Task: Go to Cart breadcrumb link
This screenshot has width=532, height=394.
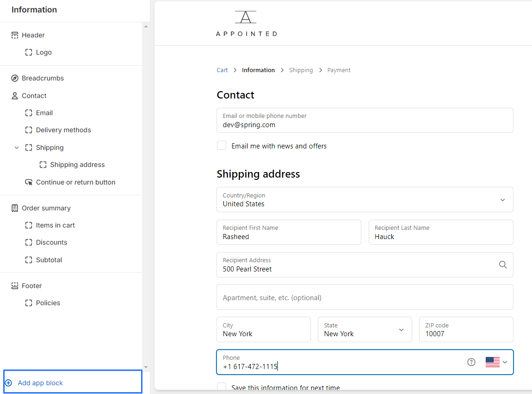Action: 222,70
